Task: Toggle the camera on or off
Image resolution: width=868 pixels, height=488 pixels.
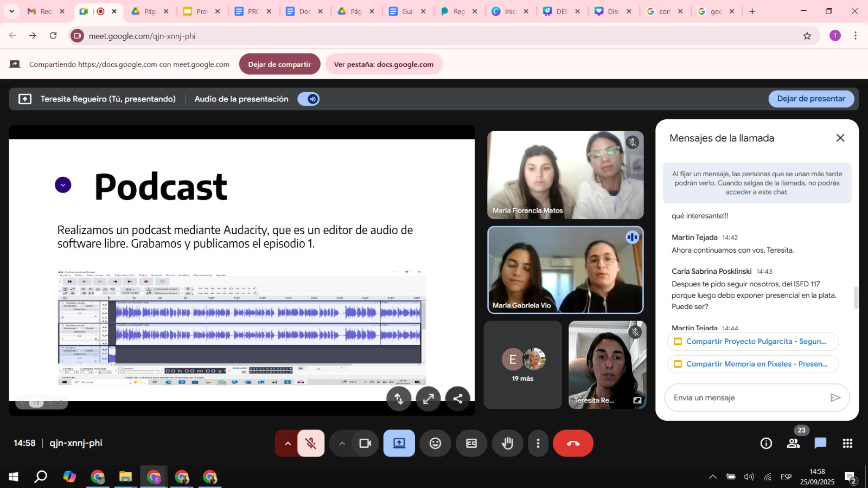Action: [x=365, y=444]
